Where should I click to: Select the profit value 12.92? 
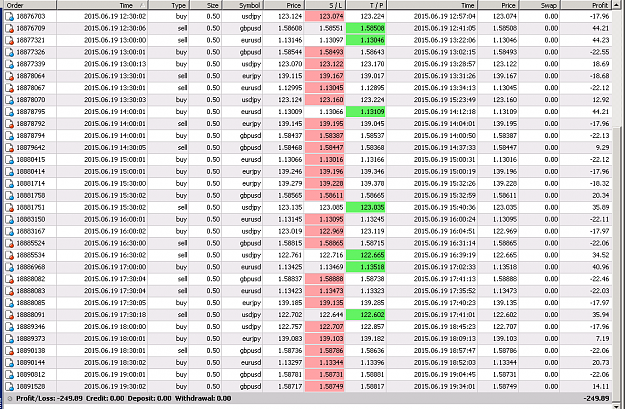[601, 100]
